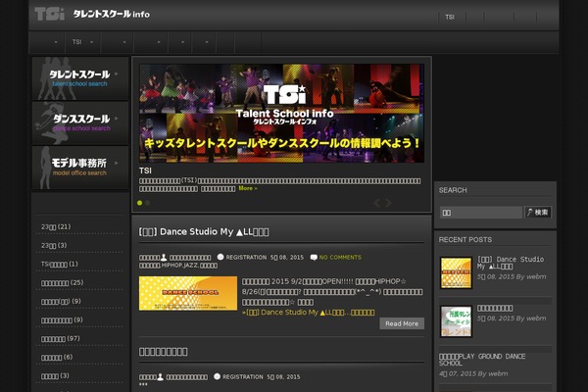Click the TSI slide caption title

tap(145, 171)
